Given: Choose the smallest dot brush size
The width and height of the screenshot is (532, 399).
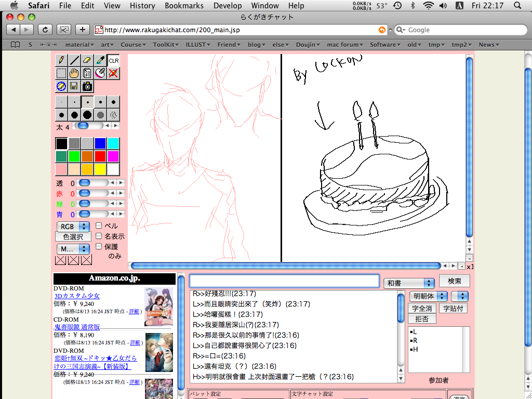Looking at the screenshot, I should [x=61, y=102].
